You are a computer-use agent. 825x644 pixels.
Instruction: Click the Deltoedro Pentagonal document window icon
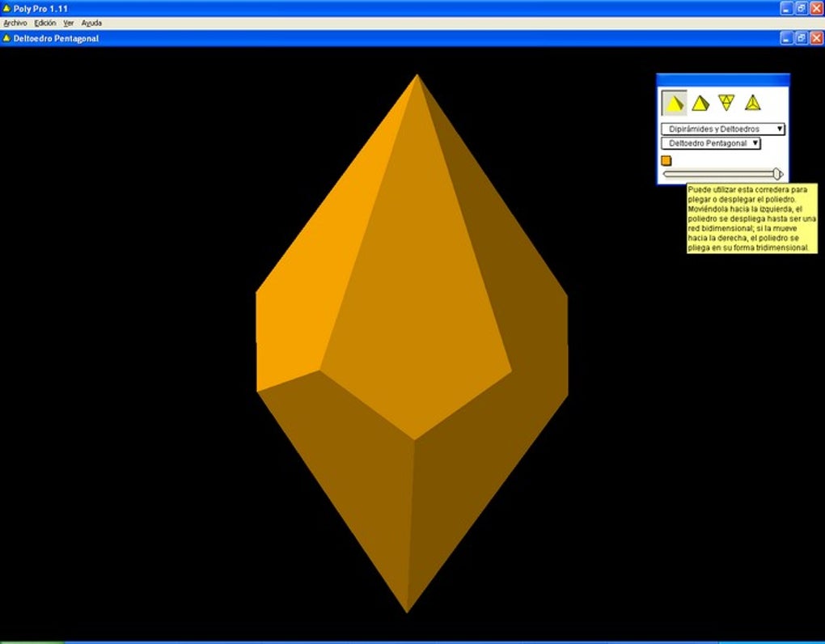(x=7, y=38)
